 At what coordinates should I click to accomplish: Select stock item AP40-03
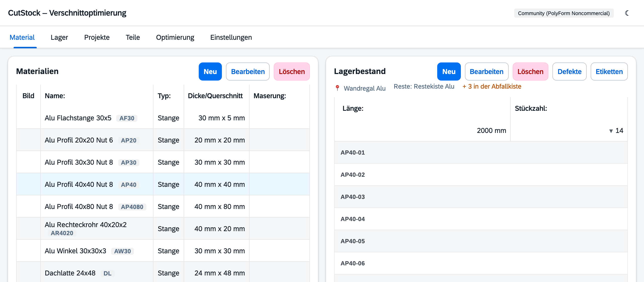(x=481, y=197)
